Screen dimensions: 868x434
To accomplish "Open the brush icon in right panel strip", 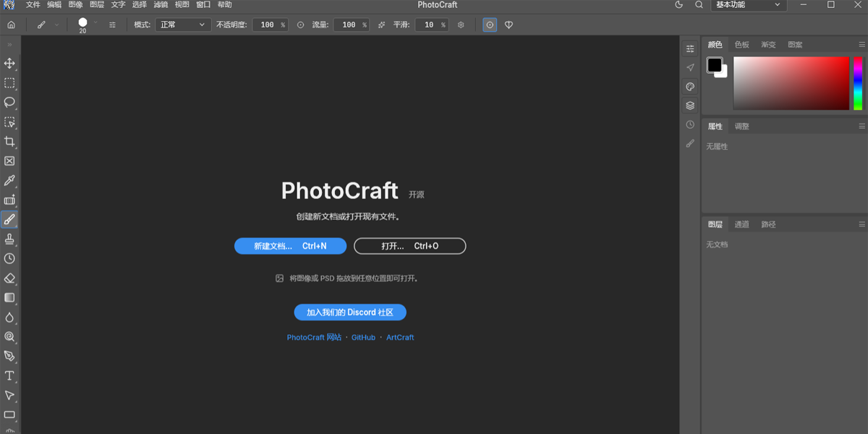I will [x=690, y=144].
